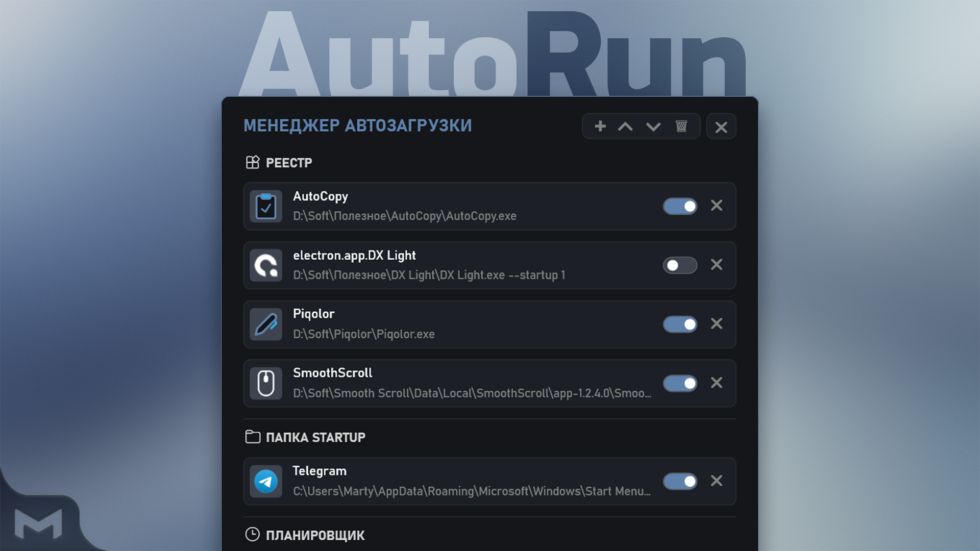The height and width of the screenshot is (551, 980).
Task: Click the Telegram paper plane icon
Action: 266,481
